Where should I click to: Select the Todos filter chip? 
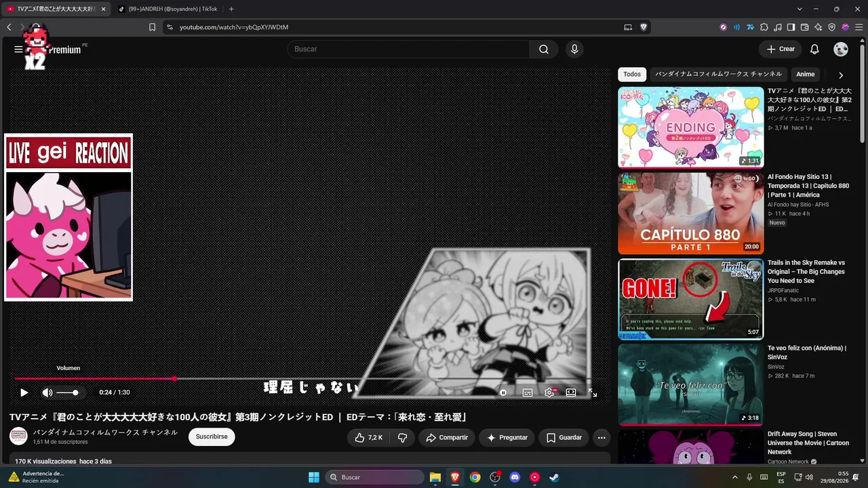(632, 75)
